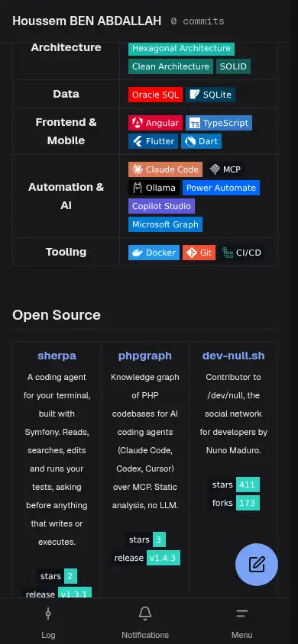This screenshot has width=298, height=644.
Task: Click the Tooling row label
Action: tap(66, 252)
